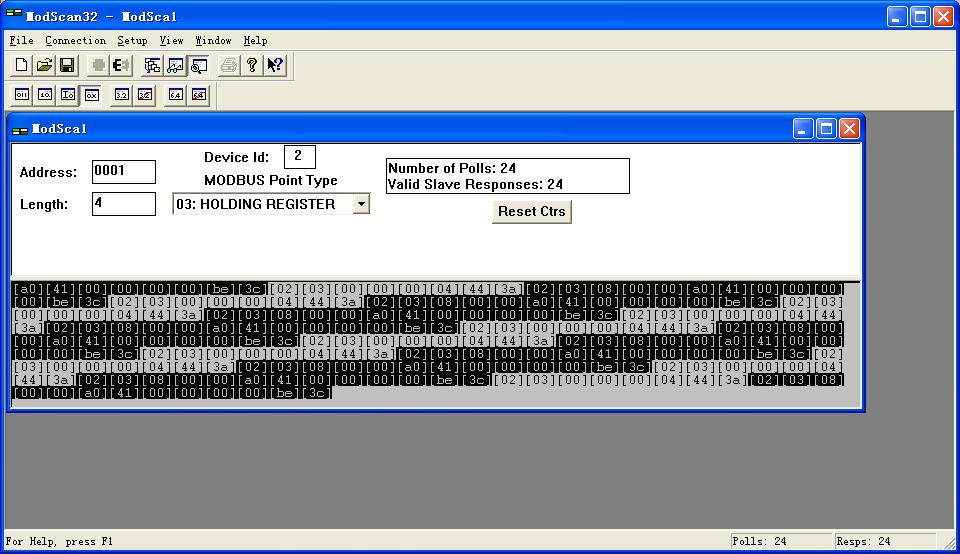Open the Connection menu
This screenshot has height=554, width=960.
(x=75, y=40)
